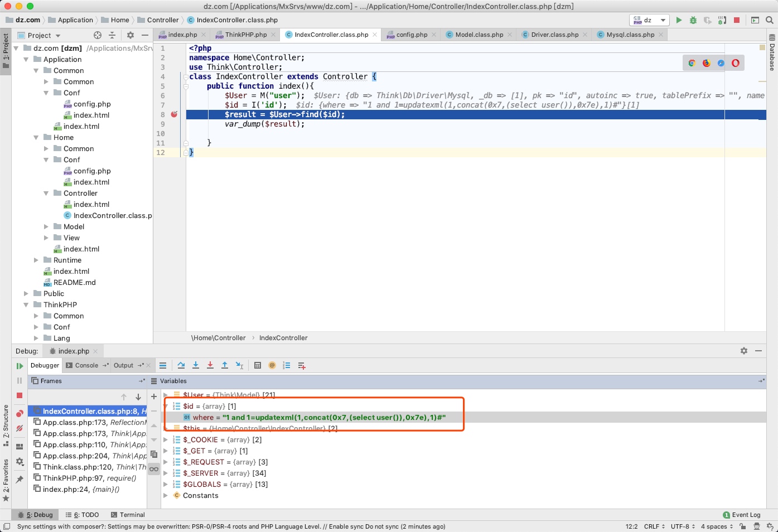This screenshot has width=778, height=532.
Task: Open the preview in Safari browser
Action: point(721,63)
